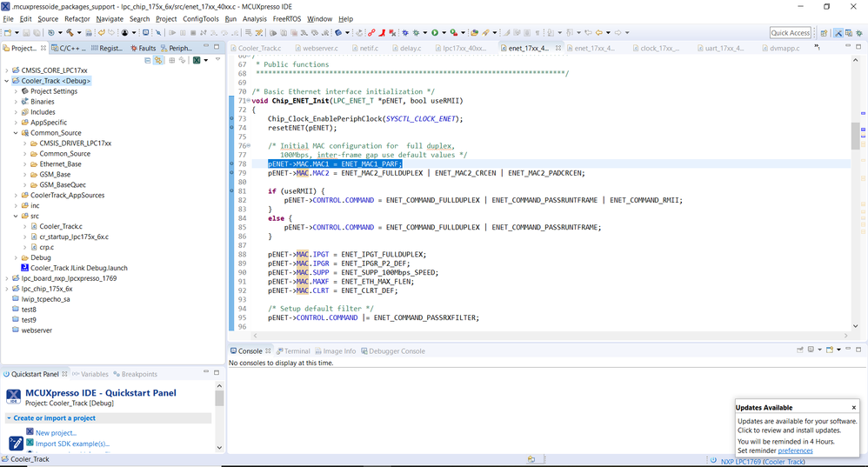Toggle Link with Editor in the Project Explorer

(158, 60)
